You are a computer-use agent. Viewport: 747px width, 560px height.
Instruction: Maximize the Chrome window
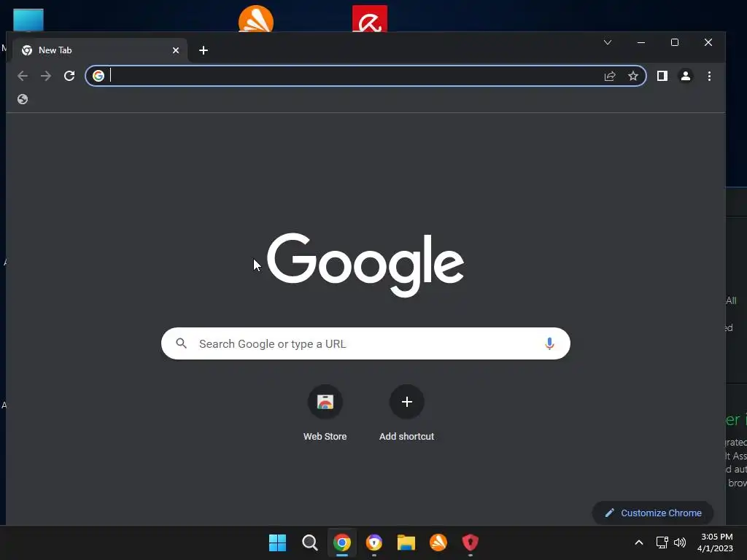pyautogui.click(x=675, y=42)
